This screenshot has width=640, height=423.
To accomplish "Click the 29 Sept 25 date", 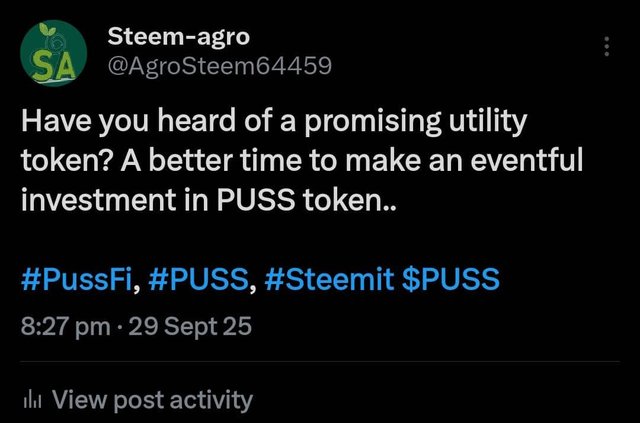I will click(191, 324).
